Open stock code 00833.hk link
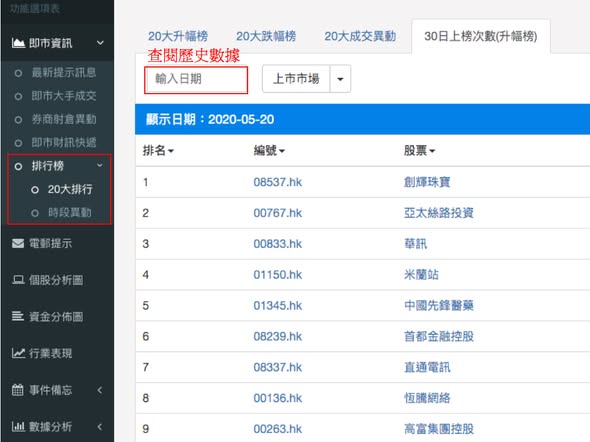The width and height of the screenshot is (590, 442). [x=278, y=244]
